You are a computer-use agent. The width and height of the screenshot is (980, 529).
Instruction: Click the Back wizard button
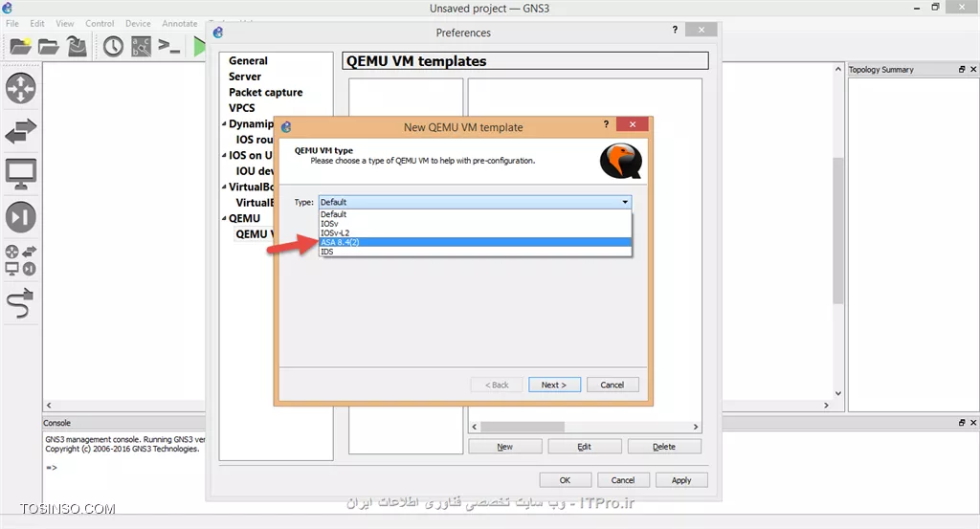click(497, 385)
